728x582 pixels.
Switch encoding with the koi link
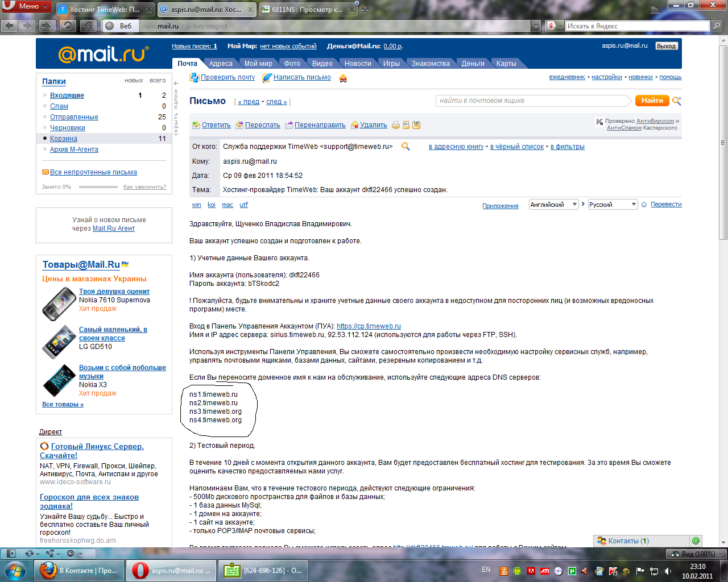click(x=212, y=205)
